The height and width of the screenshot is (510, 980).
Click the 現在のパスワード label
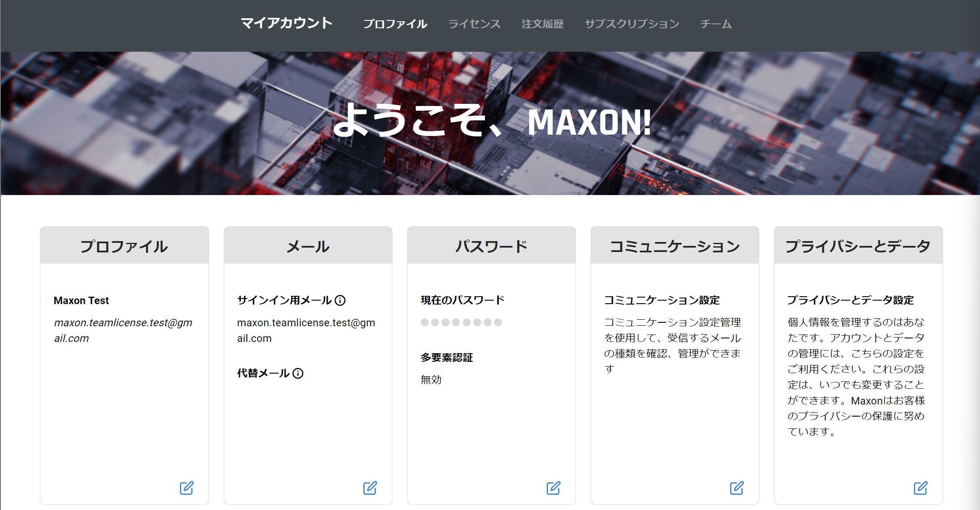point(463,300)
